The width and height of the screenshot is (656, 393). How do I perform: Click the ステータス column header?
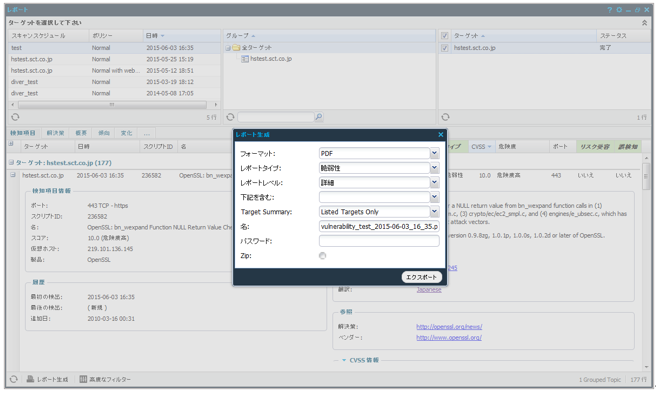(623, 36)
